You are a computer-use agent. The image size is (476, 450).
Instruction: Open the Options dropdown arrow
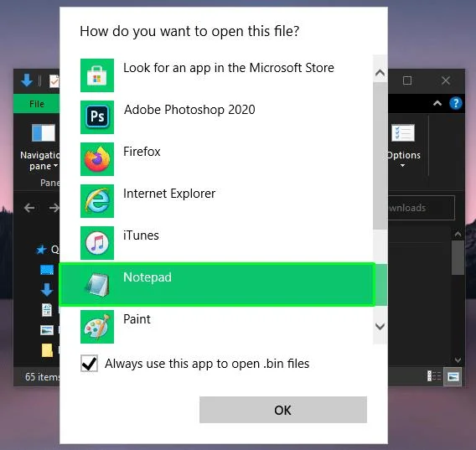coord(403,166)
